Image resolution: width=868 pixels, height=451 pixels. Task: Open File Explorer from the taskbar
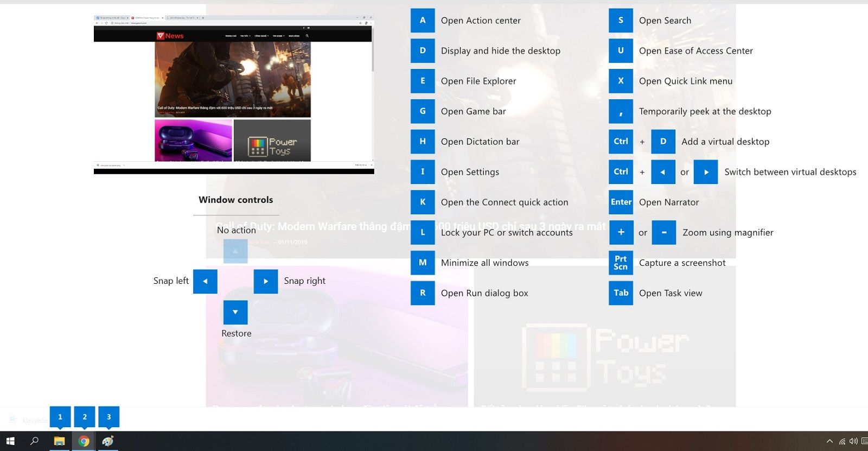[x=60, y=441]
